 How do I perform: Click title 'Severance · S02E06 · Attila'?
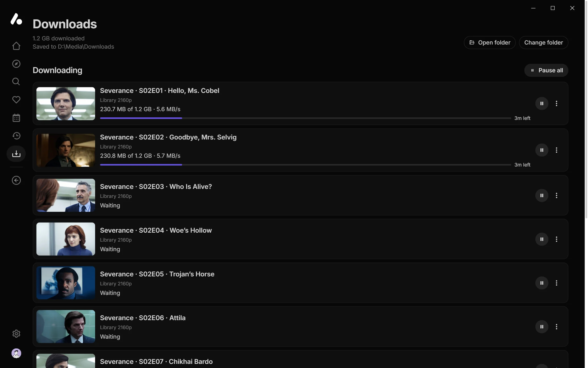point(143,318)
